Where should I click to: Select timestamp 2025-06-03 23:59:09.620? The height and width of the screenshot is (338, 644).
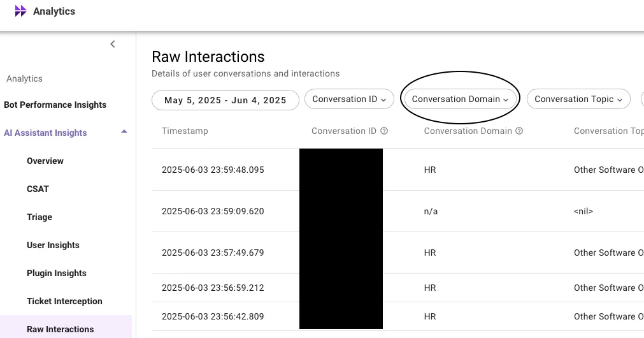pos(213,211)
